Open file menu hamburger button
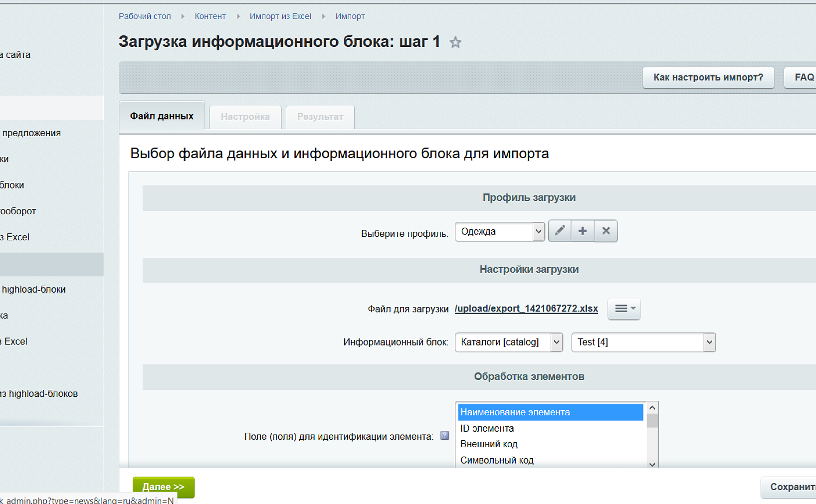The image size is (816, 504). pos(623,309)
